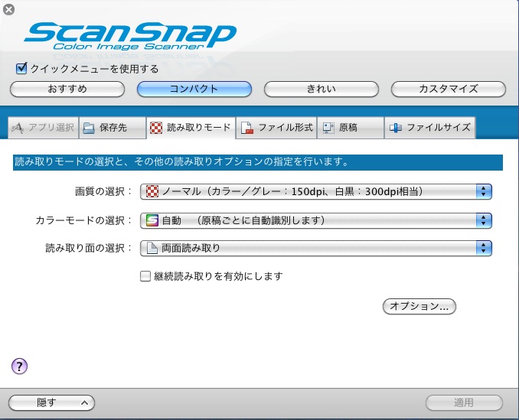Collapse settings with the 隠す button
The height and width of the screenshot is (420, 519).
coord(51,402)
